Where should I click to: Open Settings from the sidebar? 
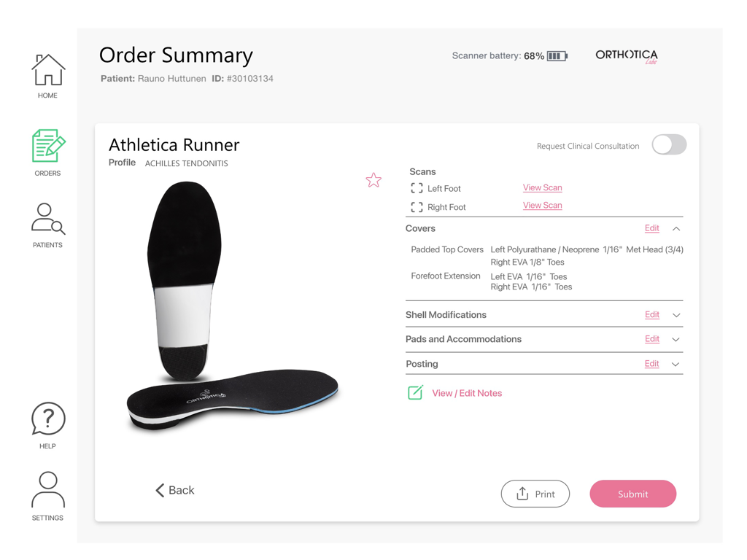click(47, 494)
